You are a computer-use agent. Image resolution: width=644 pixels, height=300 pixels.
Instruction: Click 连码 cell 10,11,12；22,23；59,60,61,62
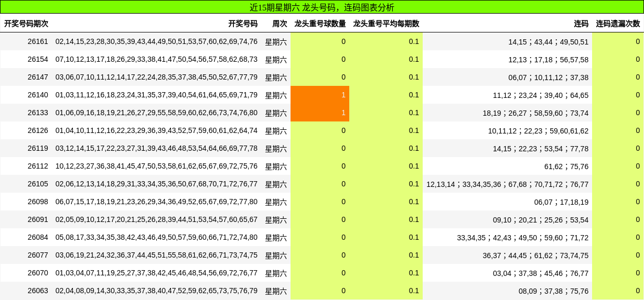[x=539, y=131]
